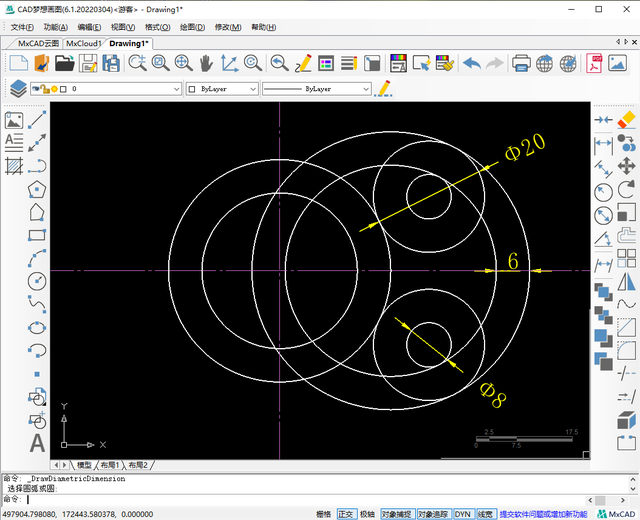The width and height of the screenshot is (640, 520).
Task: Open the layer manager icon
Action: pos(18,88)
